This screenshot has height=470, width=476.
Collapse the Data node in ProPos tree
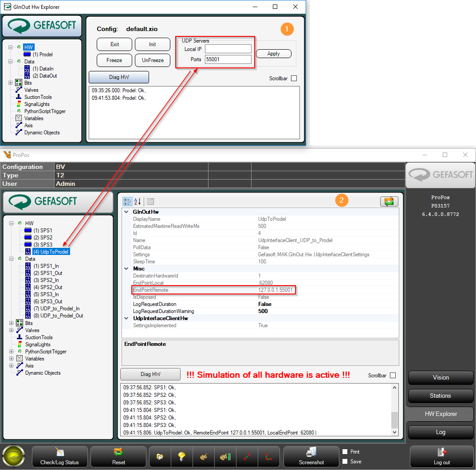(11, 259)
